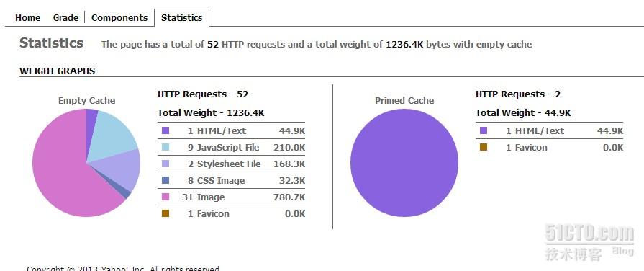Select the 31 Image legend row
This screenshot has width=644, height=271.
pyautogui.click(x=231, y=197)
